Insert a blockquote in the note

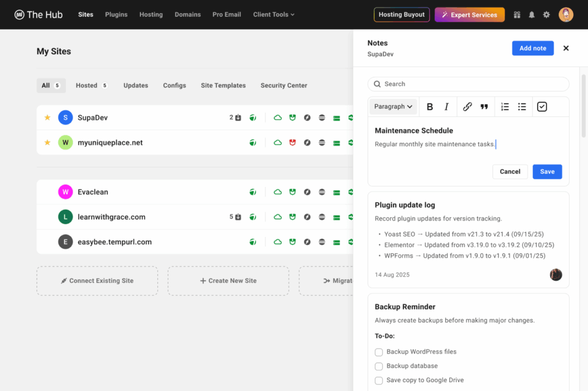pyautogui.click(x=484, y=107)
